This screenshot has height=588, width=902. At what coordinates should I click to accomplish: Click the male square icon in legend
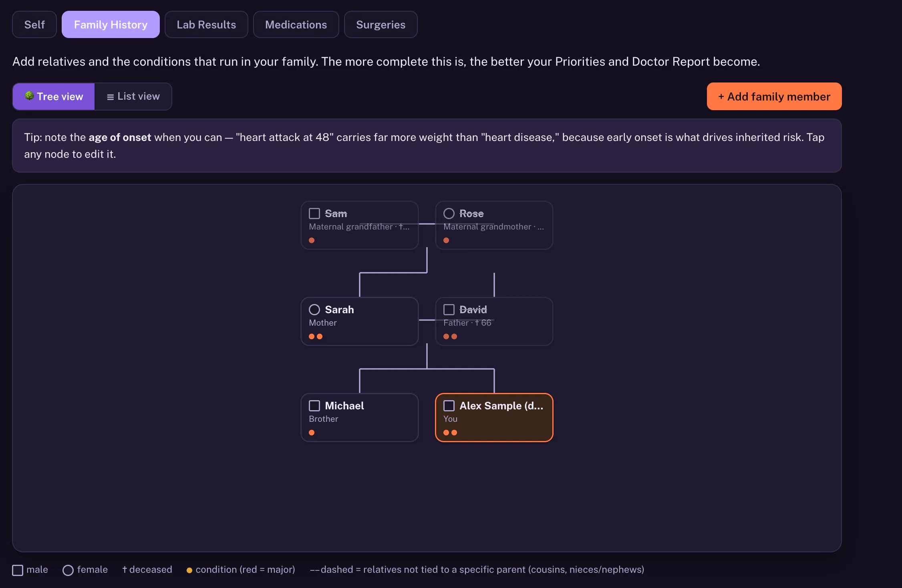coord(18,570)
